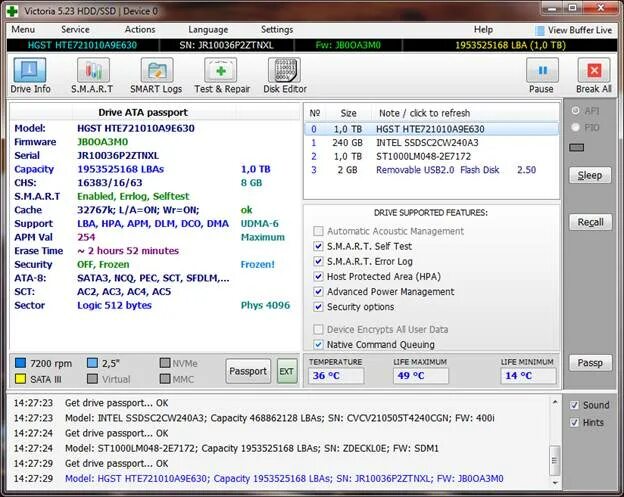Click the Recall button

590,222
